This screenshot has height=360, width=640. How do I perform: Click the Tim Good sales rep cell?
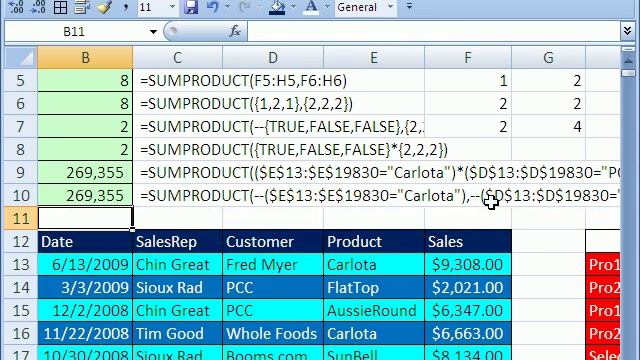(x=178, y=333)
